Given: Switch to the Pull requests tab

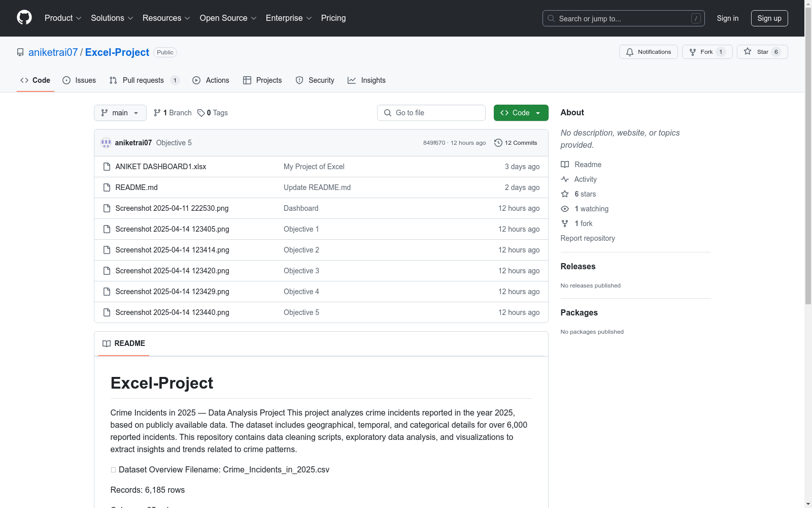Looking at the screenshot, I should (143, 80).
